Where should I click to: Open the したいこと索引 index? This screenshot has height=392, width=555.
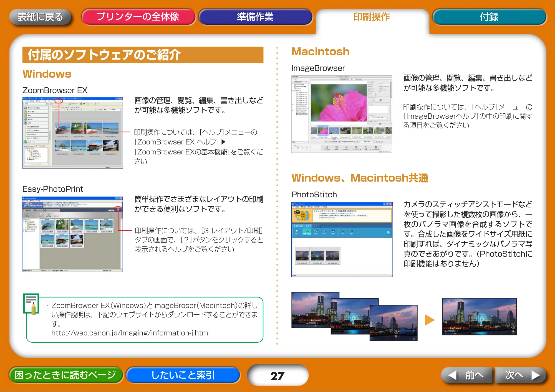(183, 375)
